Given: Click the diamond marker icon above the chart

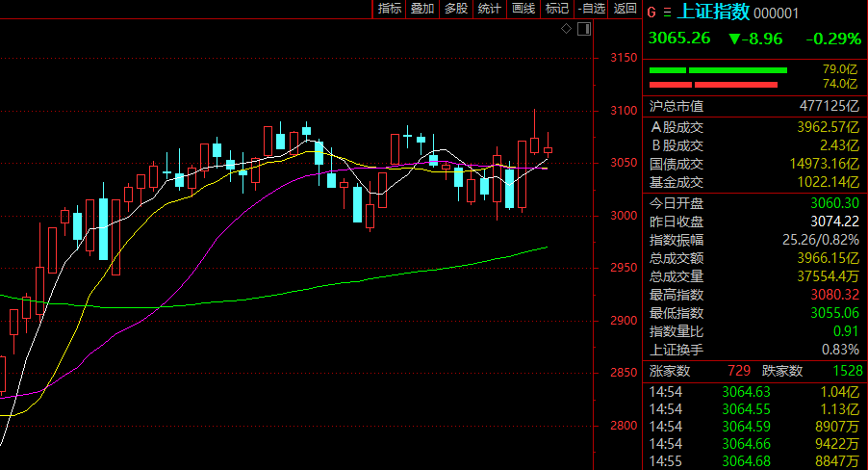Looking at the screenshot, I should click(567, 30).
